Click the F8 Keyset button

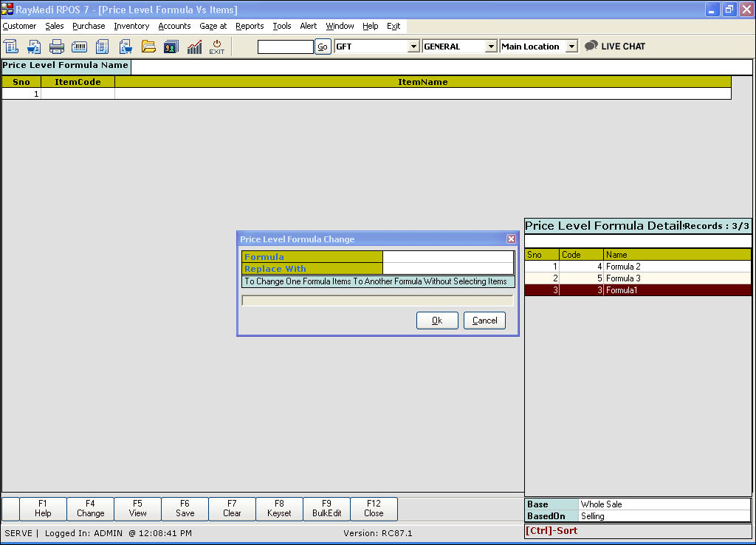[x=279, y=509]
